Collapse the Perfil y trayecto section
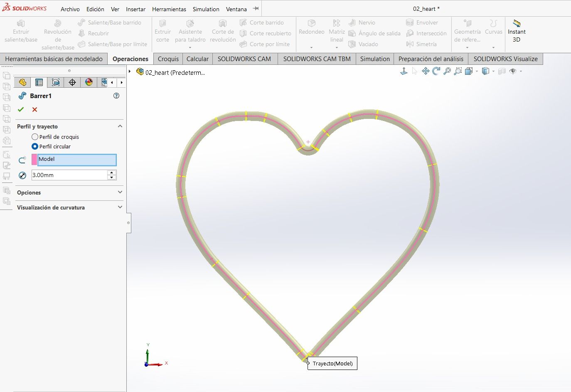 tap(120, 126)
